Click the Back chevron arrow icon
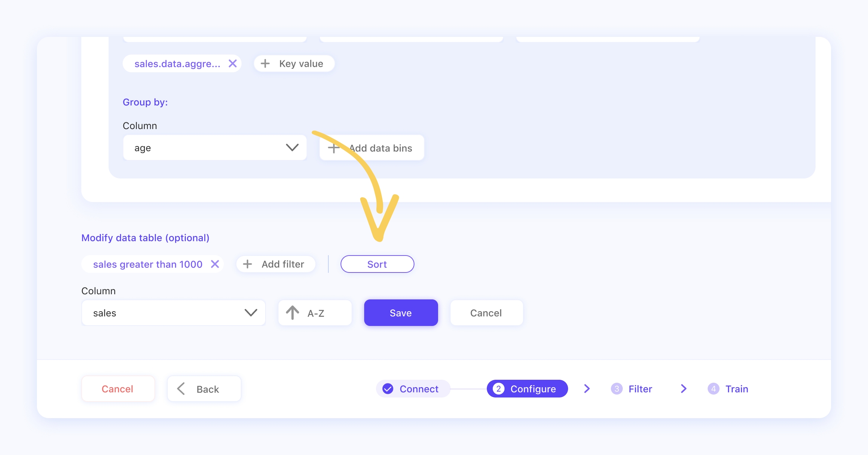This screenshot has height=455, width=868. (x=181, y=389)
